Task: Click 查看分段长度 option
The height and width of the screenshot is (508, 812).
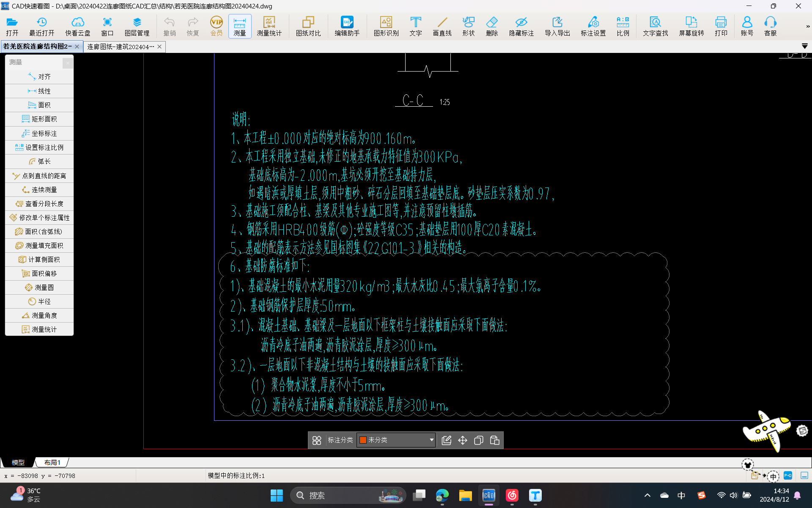Action: point(39,204)
